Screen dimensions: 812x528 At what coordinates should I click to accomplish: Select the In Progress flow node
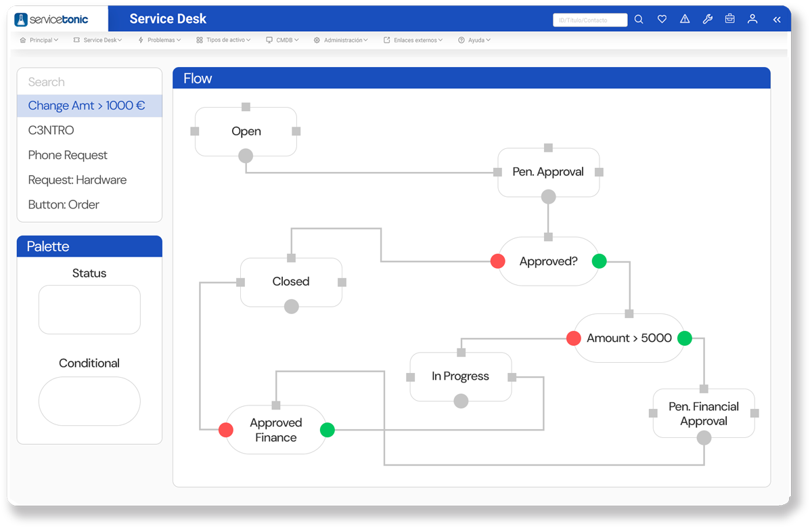(460, 376)
